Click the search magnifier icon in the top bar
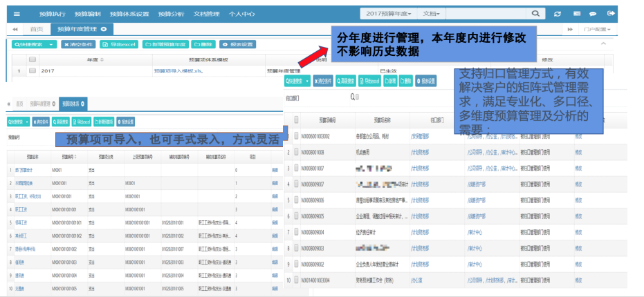This screenshot has width=644, height=297. click(x=536, y=14)
